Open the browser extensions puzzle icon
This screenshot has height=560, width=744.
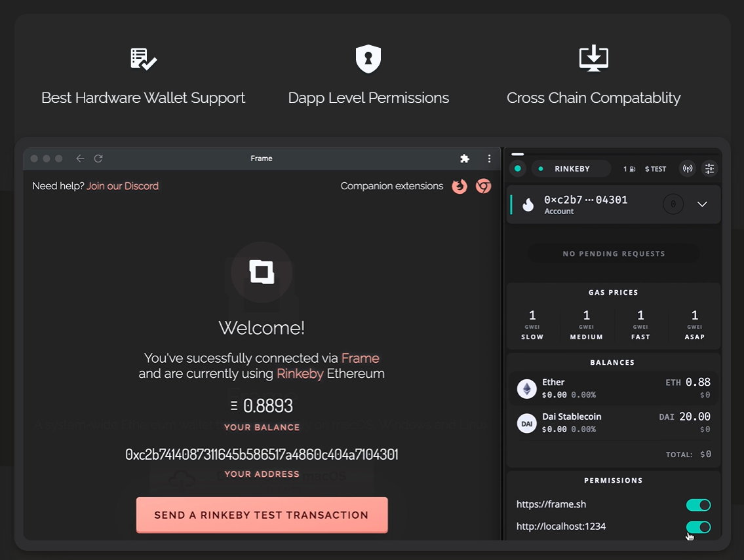pyautogui.click(x=465, y=159)
